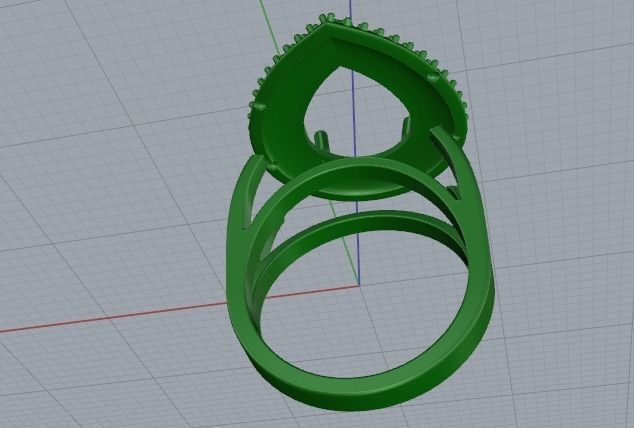Select the inner split band of the ring
The image size is (634, 428).
[364, 222]
